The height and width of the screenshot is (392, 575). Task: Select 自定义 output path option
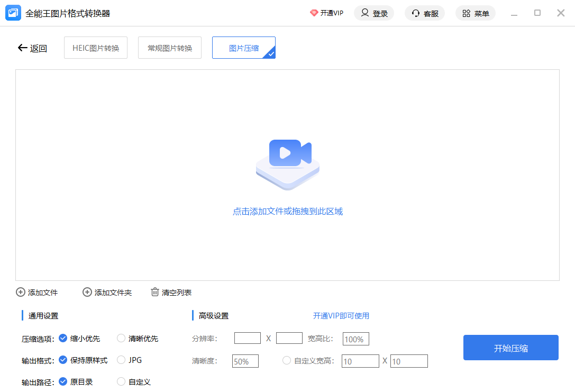pos(121,381)
